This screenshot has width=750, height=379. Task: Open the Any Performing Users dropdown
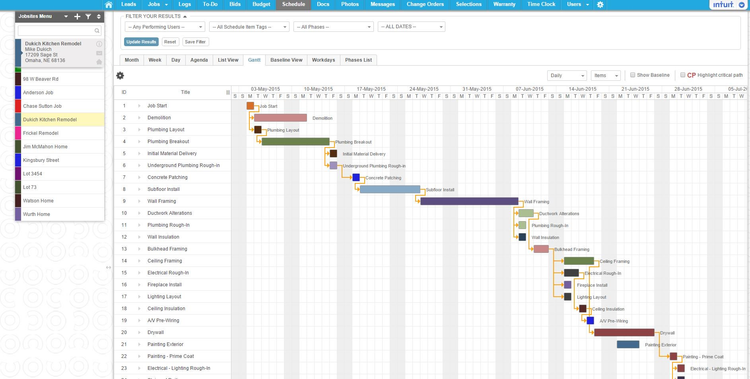coord(165,27)
